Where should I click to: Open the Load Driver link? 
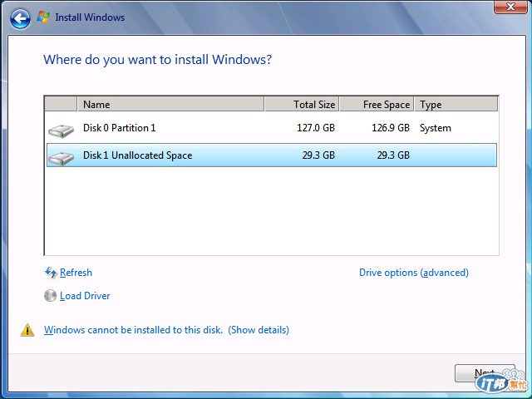click(x=85, y=296)
